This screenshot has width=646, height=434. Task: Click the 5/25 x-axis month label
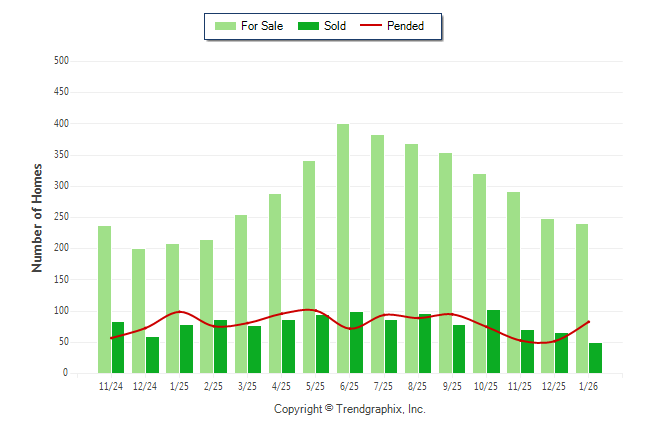click(x=315, y=386)
